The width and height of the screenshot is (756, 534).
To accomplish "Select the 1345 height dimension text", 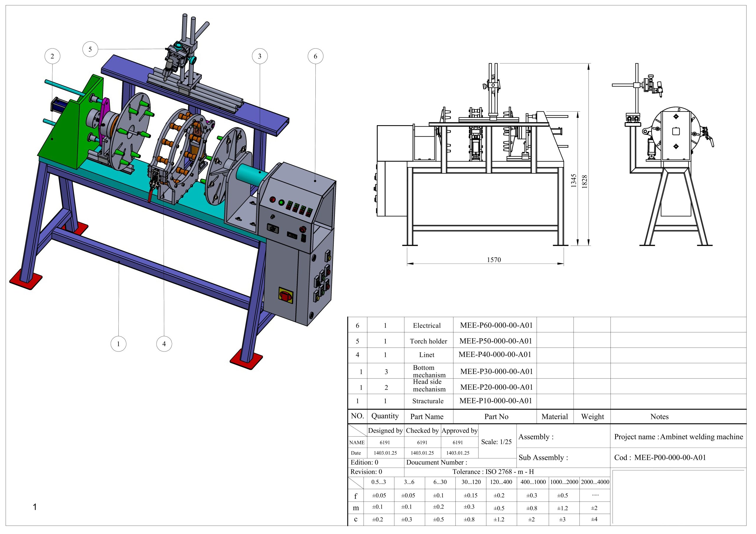I will 574,181.
